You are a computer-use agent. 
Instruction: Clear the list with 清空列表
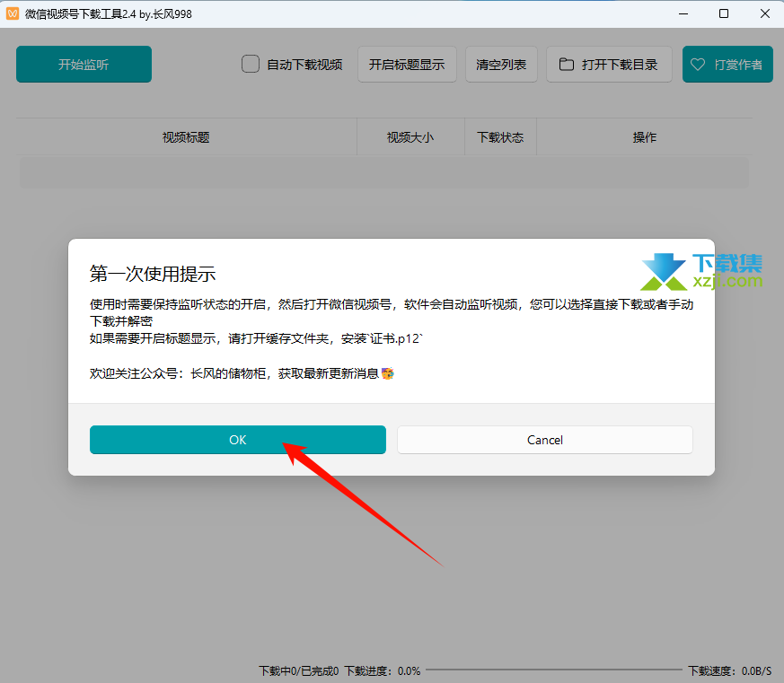(x=501, y=65)
